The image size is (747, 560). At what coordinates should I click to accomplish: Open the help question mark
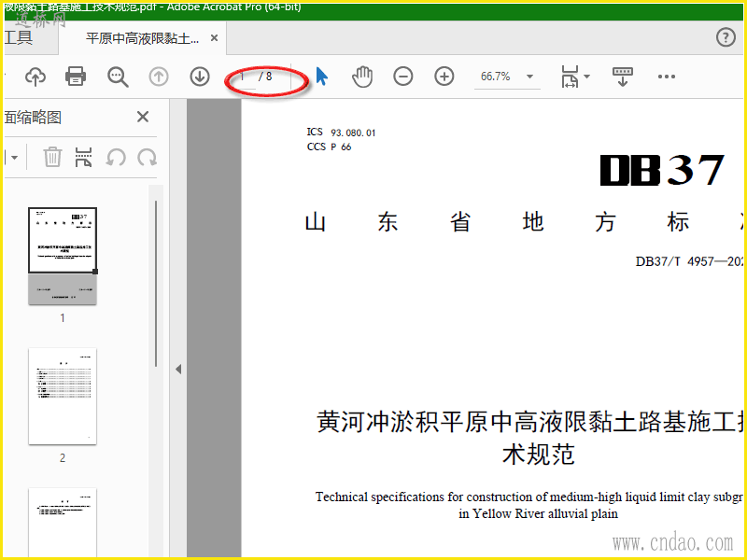tap(726, 37)
